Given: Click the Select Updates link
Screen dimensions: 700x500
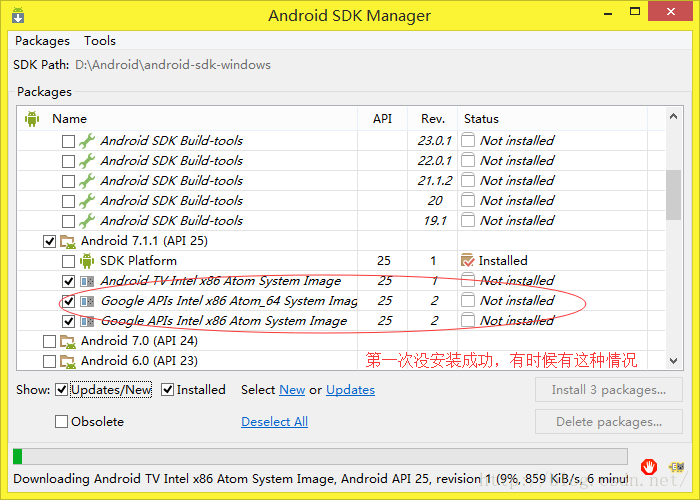Looking at the screenshot, I should (x=350, y=390).
